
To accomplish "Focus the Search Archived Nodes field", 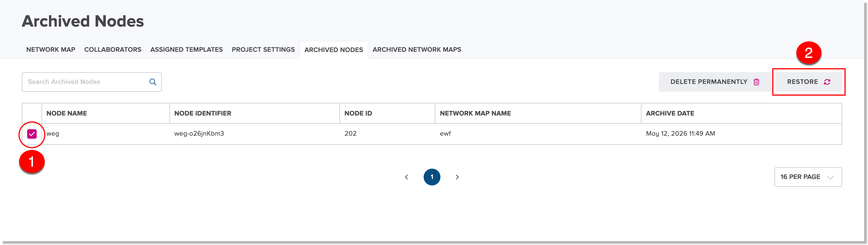I will click(92, 82).
